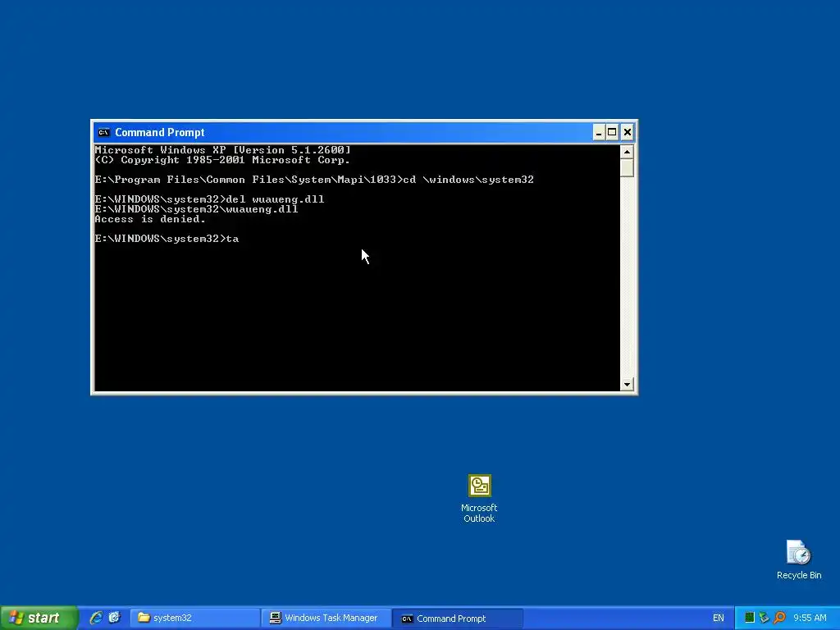Click the Command Prompt vertical scrollbar thumb
Viewport: 840px width, 630px height.
click(x=627, y=168)
